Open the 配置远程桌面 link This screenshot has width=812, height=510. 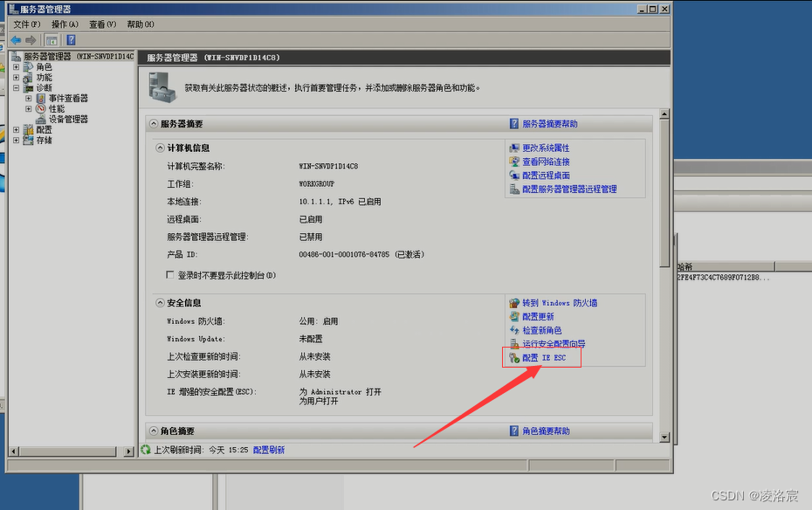click(546, 176)
